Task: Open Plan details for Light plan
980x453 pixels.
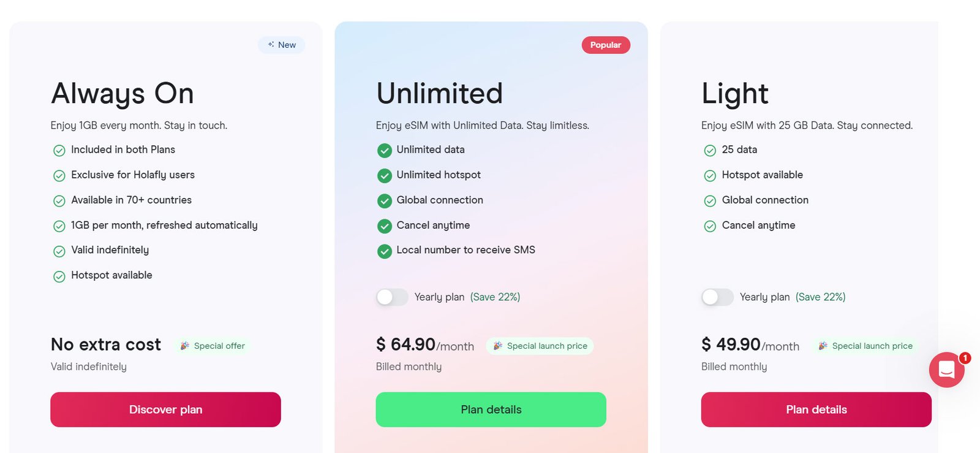Action: pos(816,409)
